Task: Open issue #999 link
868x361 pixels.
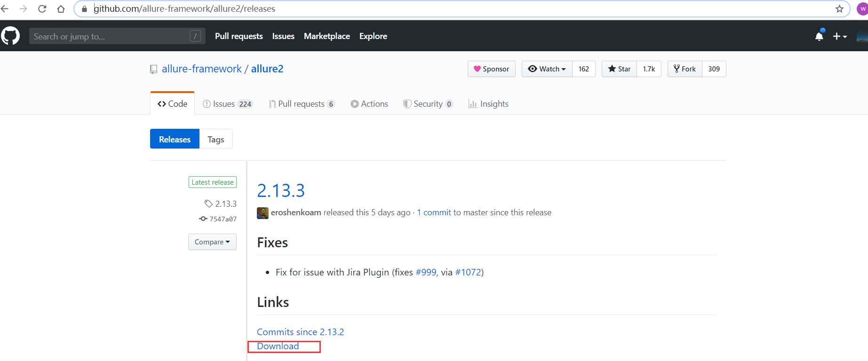Action: (x=426, y=272)
